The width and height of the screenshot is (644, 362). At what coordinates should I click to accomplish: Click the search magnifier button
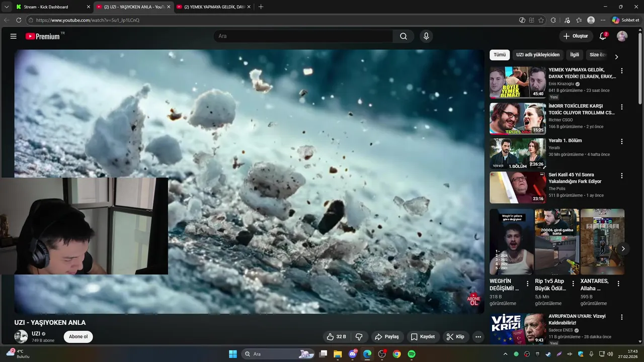404,36
